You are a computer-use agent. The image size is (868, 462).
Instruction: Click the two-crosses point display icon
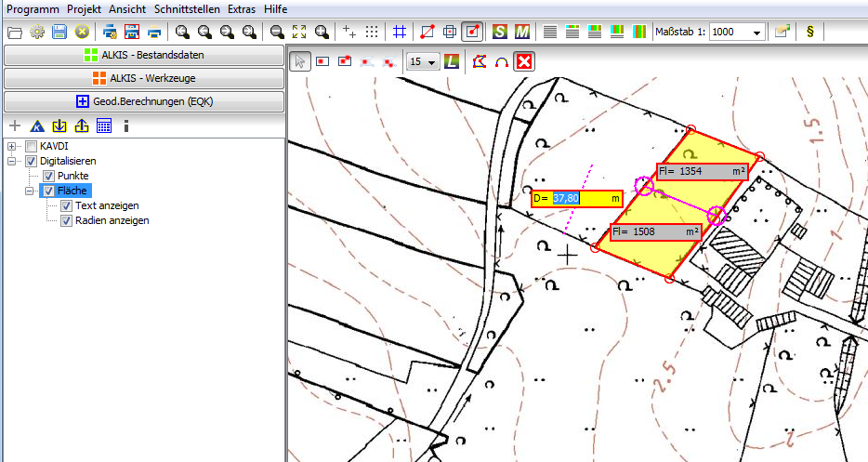(x=349, y=33)
